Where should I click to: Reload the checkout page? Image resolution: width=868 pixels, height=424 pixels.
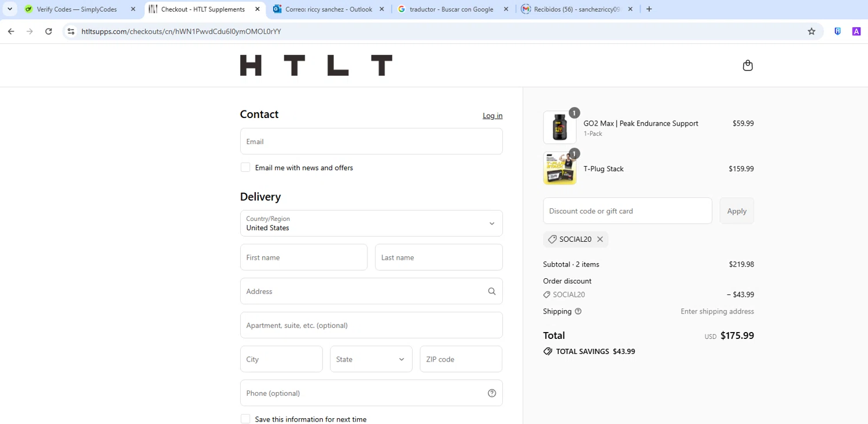(x=49, y=31)
